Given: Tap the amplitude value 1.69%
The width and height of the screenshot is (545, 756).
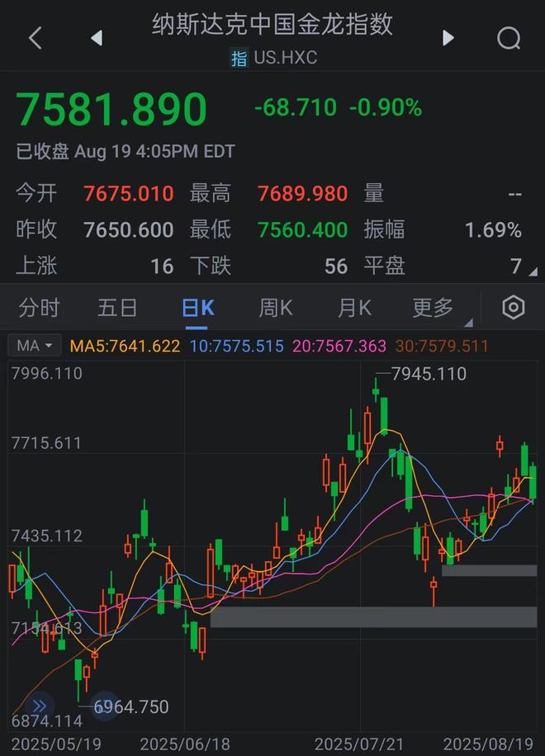Looking at the screenshot, I should click(493, 230).
